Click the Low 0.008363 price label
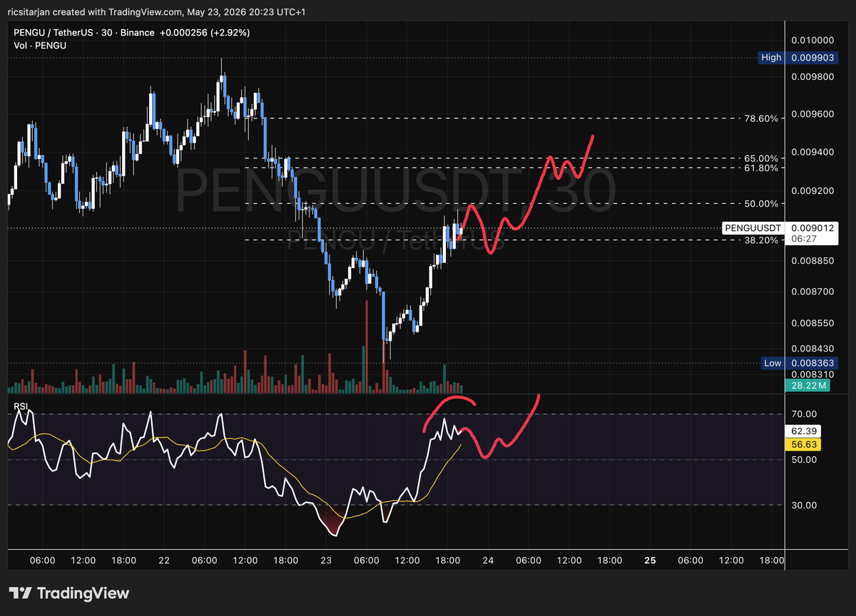The width and height of the screenshot is (856, 616). [x=798, y=363]
